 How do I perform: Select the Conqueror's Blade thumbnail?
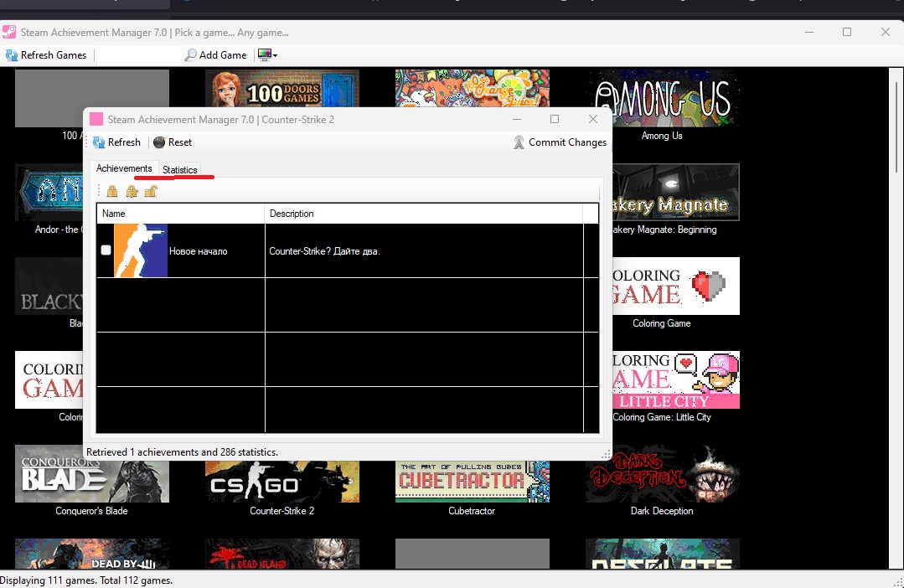coord(92,474)
